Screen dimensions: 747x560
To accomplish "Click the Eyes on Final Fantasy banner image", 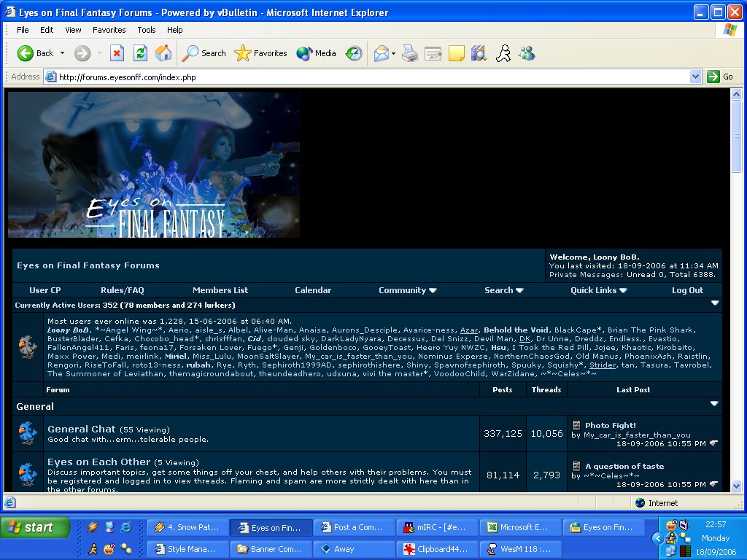I will [154, 165].
